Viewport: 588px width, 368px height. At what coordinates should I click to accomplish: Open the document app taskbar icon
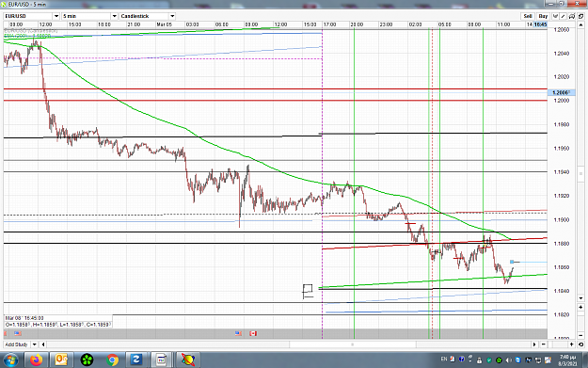tap(162, 360)
